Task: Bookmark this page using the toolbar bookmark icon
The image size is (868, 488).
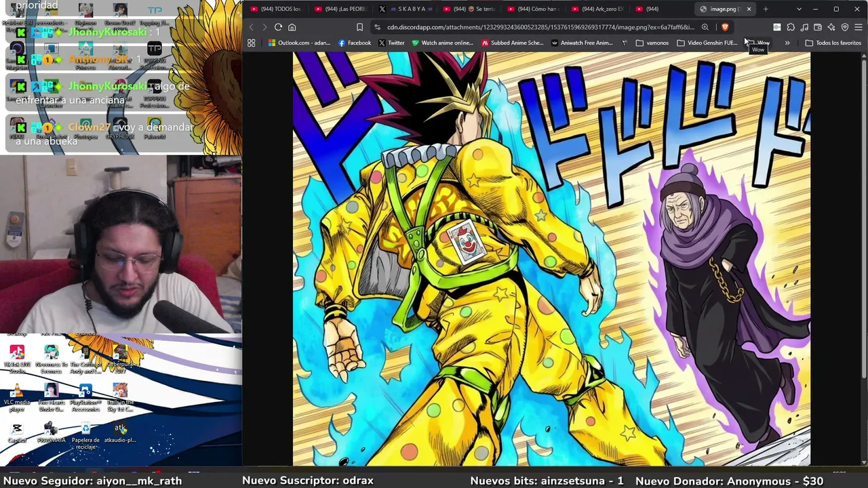Action: (x=359, y=27)
